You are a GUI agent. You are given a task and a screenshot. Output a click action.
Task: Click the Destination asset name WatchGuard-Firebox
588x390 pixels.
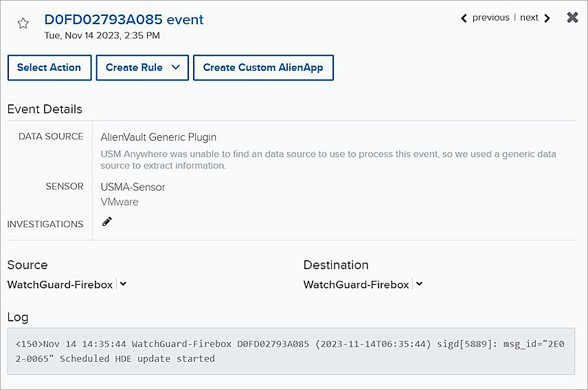(357, 285)
